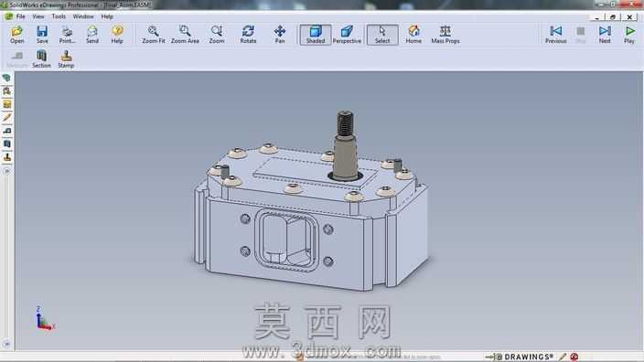Open Mass Props tool
644x362 pixels.
[x=445, y=35]
